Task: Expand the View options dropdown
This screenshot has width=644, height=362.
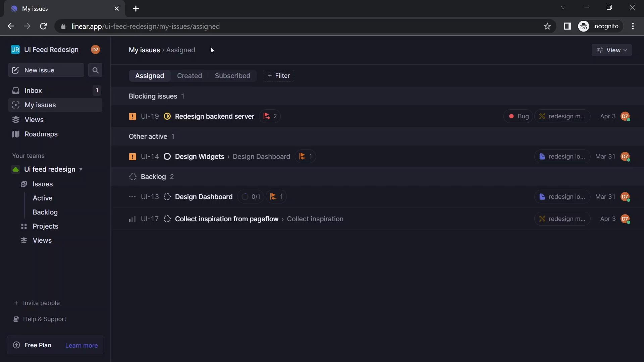Action: [612, 50]
